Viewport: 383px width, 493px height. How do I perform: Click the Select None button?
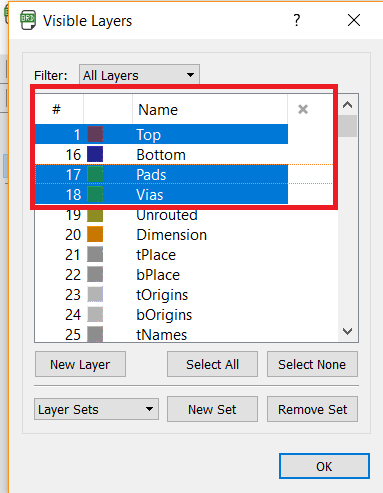click(312, 364)
